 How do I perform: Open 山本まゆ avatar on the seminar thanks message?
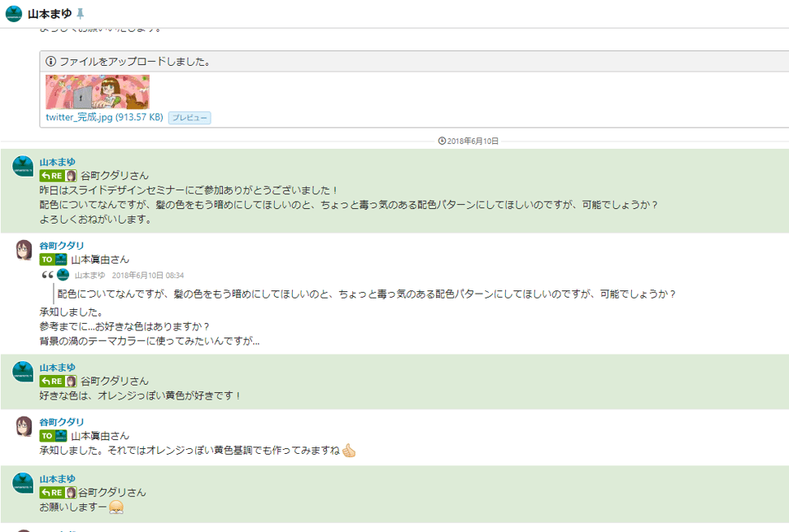[23, 166]
